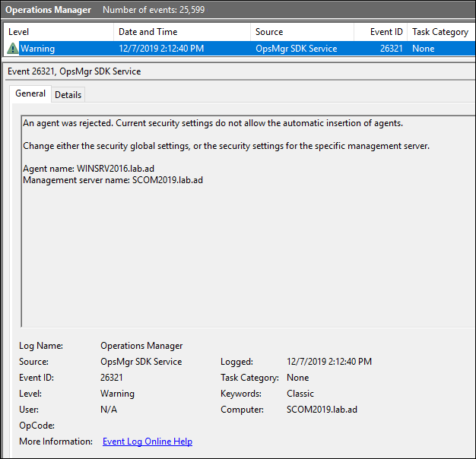
Task: Click the 'Event 26321, OpsMgr SDK Service' heading
Action: (74, 71)
